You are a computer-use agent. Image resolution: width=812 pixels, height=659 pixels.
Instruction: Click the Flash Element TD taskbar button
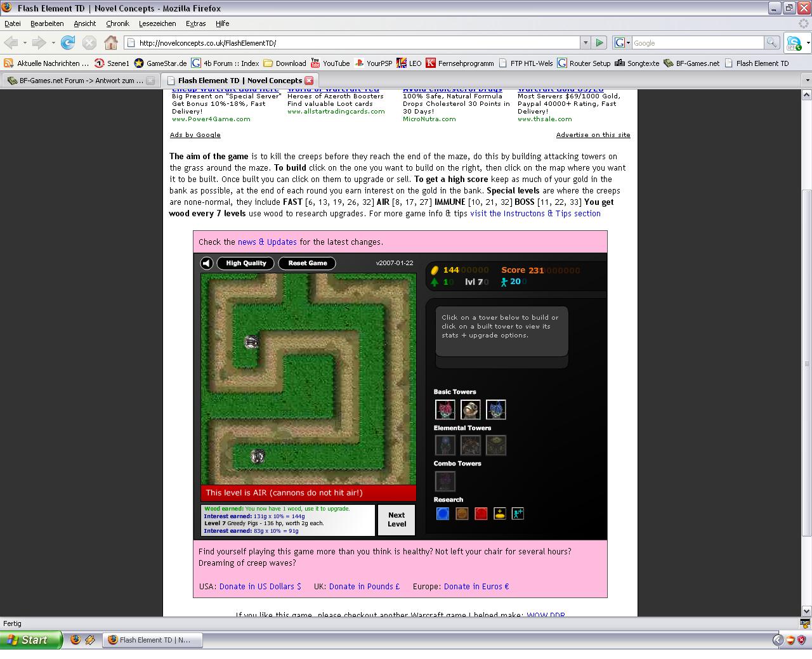154,640
